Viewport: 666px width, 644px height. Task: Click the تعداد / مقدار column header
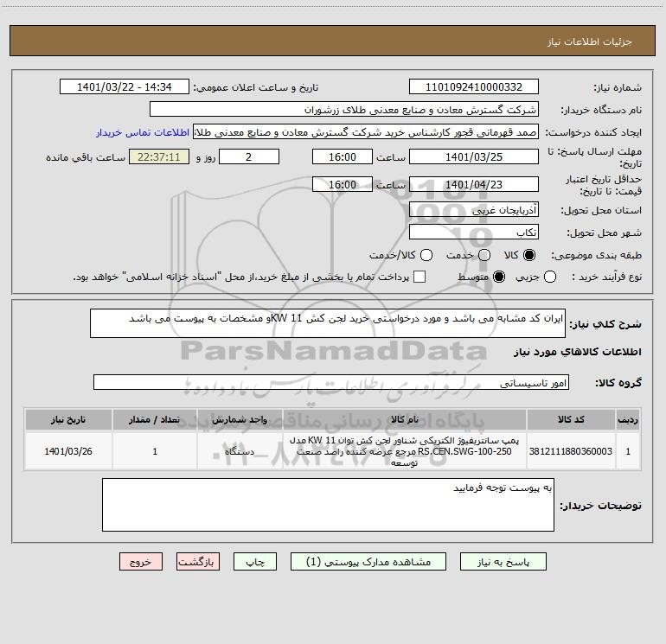tap(155, 419)
